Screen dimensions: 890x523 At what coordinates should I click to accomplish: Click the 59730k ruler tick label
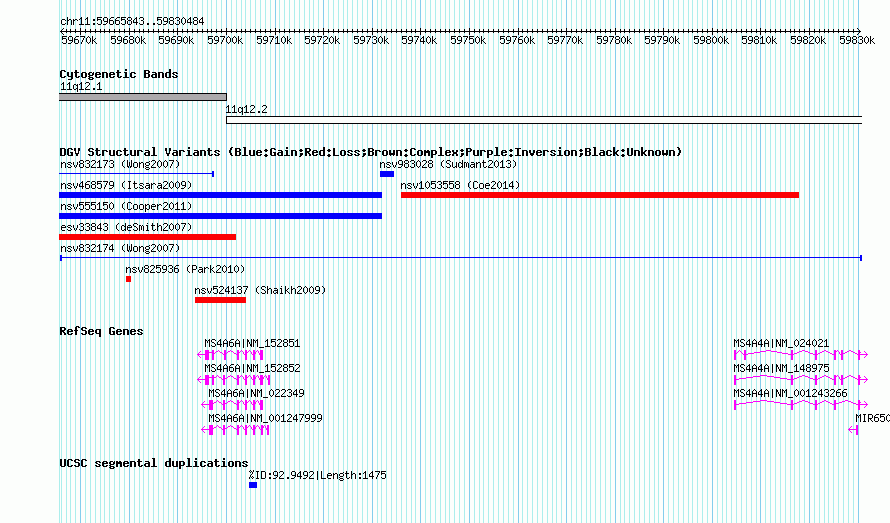371,40
